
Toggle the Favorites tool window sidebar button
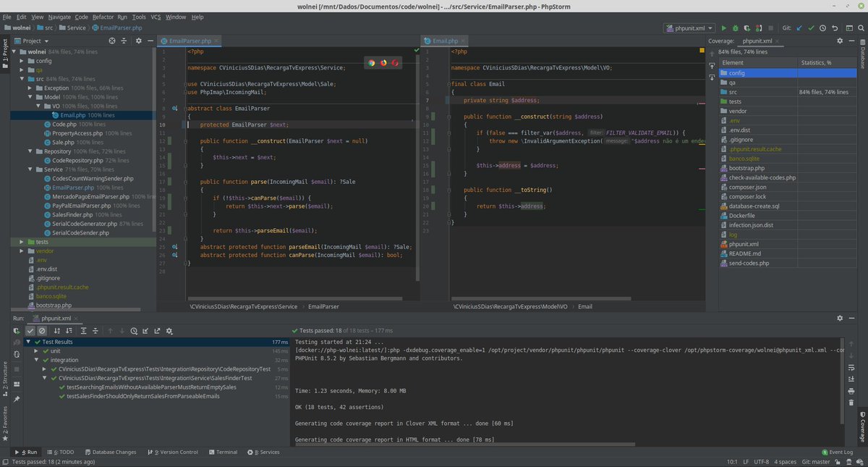[x=5, y=424]
